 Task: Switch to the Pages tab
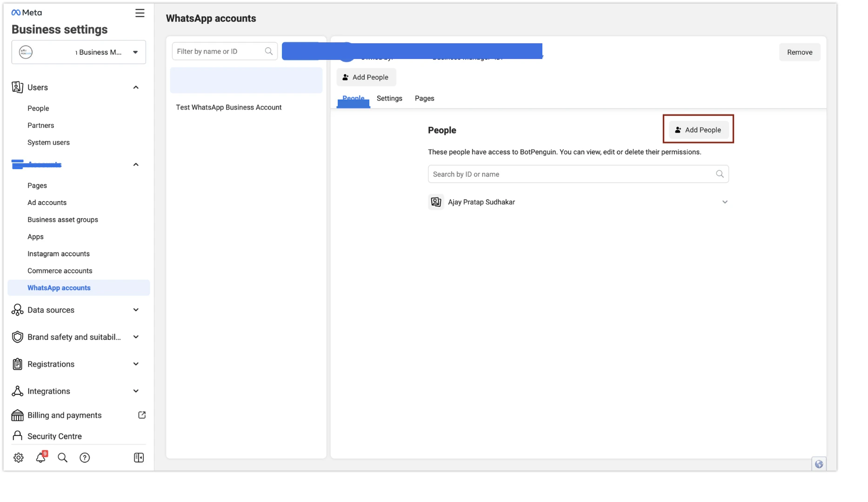(x=425, y=99)
